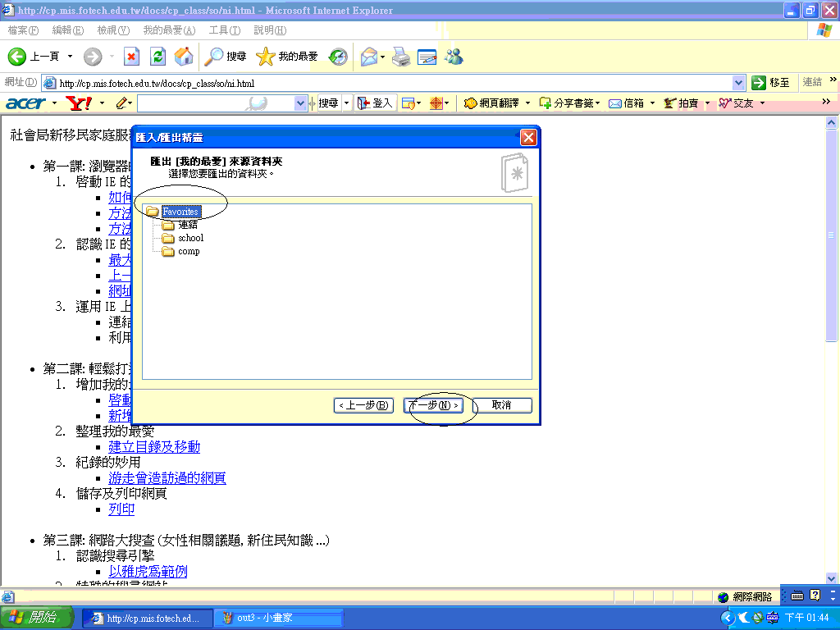Click the 列印 hyperlink on the page

pos(121,509)
